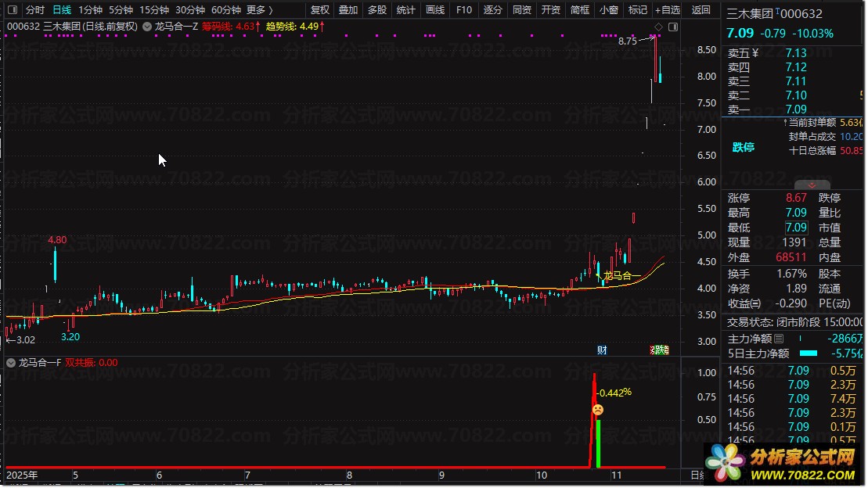Click the 外盘 value 68511
This screenshot has height=488, width=868.
click(x=791, y=257)
